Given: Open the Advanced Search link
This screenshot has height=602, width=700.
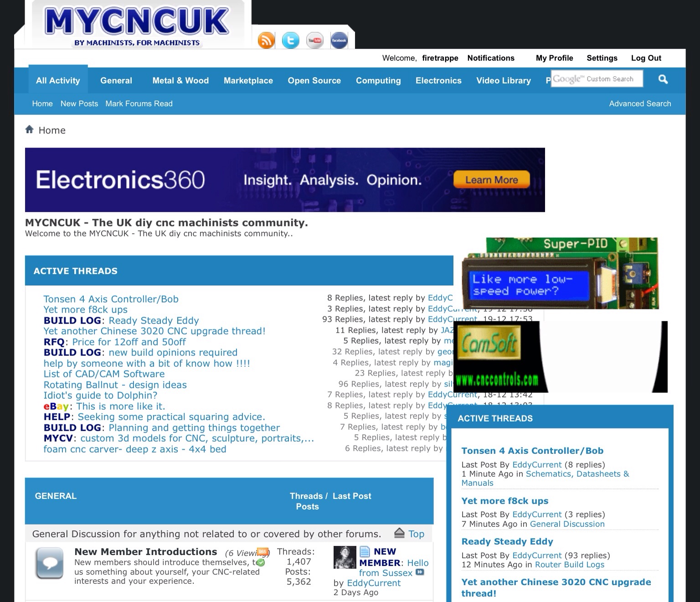Looking at the screenshot, I should pyautogui.click(x=640, y=104).
